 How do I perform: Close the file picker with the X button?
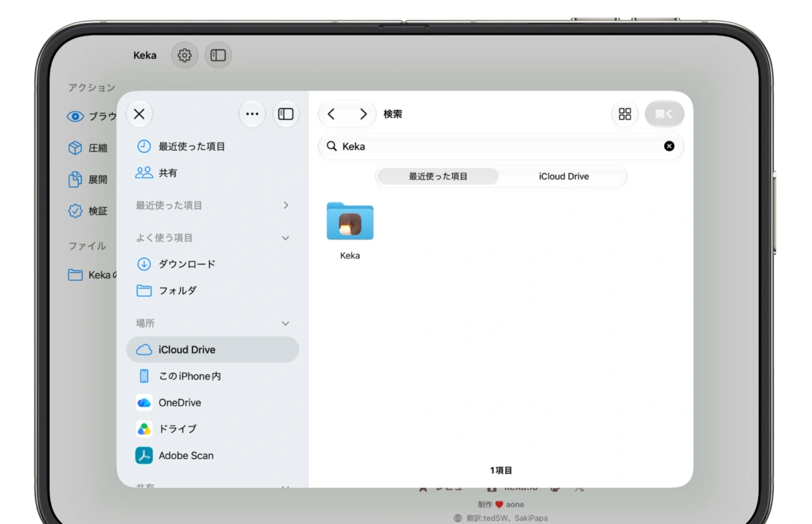140,114
